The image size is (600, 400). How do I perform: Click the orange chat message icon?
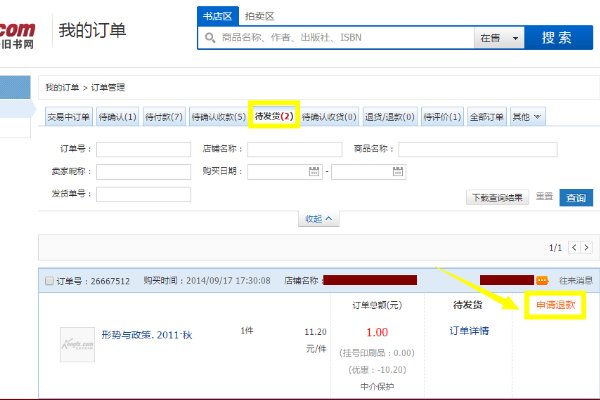pyautogui.click(x=542, y=281)
